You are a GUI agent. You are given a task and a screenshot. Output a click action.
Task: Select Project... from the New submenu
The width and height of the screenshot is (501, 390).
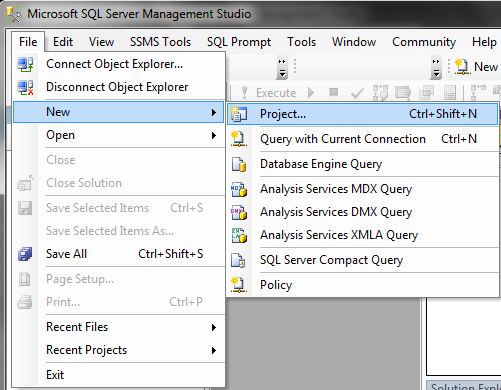coord(363,114)
